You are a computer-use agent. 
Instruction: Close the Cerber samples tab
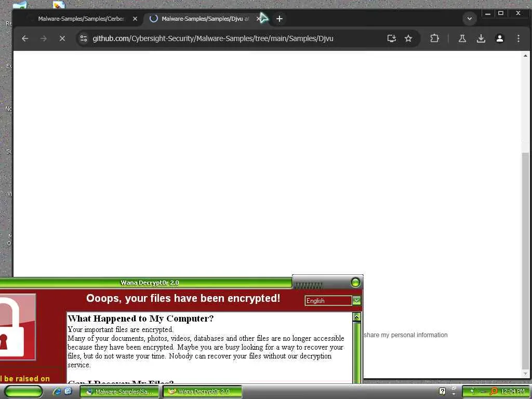click(135, 19)
